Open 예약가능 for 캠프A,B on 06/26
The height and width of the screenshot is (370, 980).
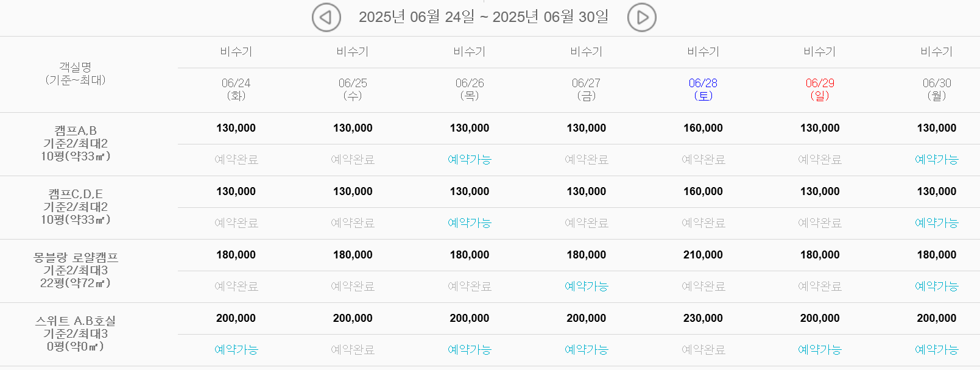pyautogui.click(x=469, y=160)
